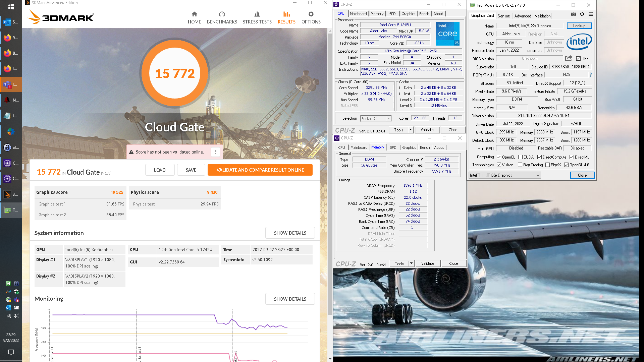644x362 pixels.
Task: Open Windows Security shield tray icon
Action: 16,292
